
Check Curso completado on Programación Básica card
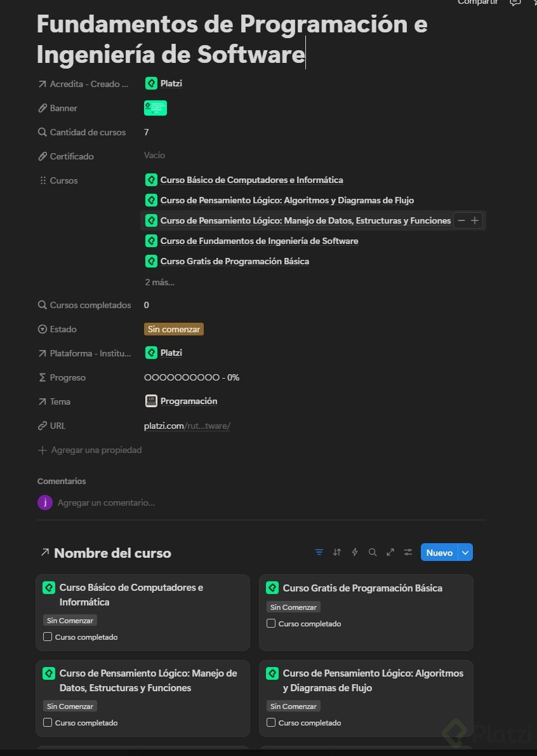pyautogui.click(x=271, y=623)
